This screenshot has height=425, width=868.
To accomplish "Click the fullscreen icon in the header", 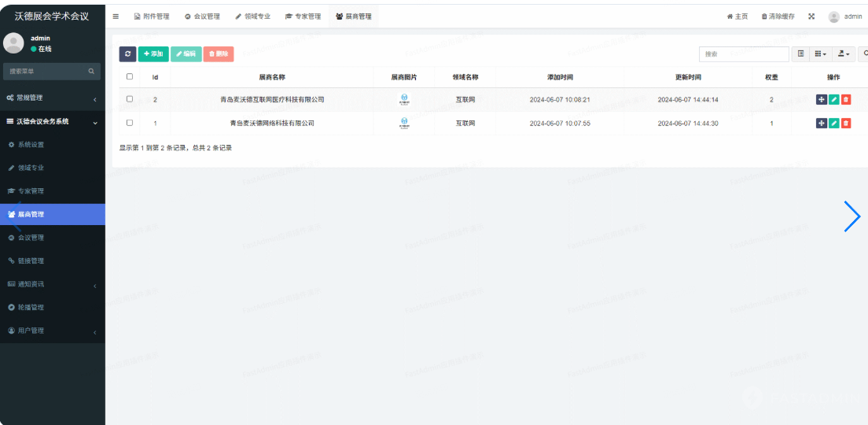I will (811, 17).
